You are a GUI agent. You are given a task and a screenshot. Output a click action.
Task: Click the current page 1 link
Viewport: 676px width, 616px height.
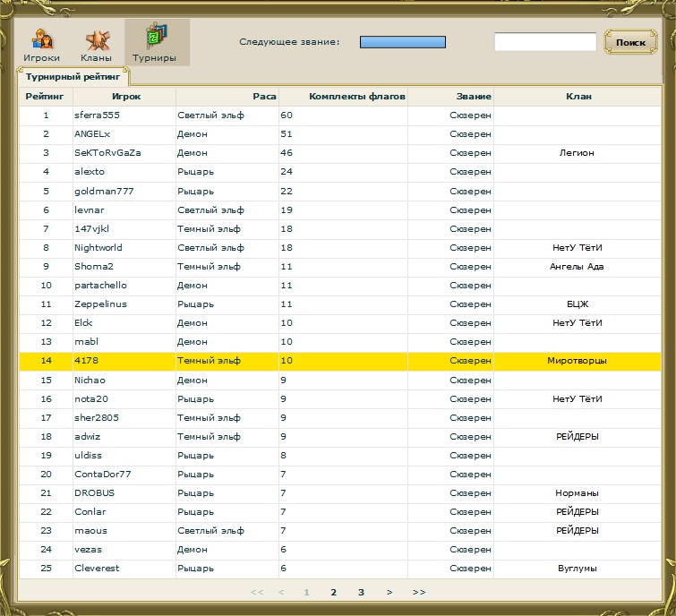point(306,593)
